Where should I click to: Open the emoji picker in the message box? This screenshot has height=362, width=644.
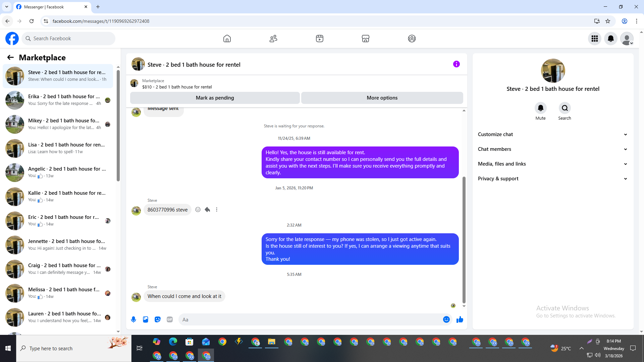446,319
